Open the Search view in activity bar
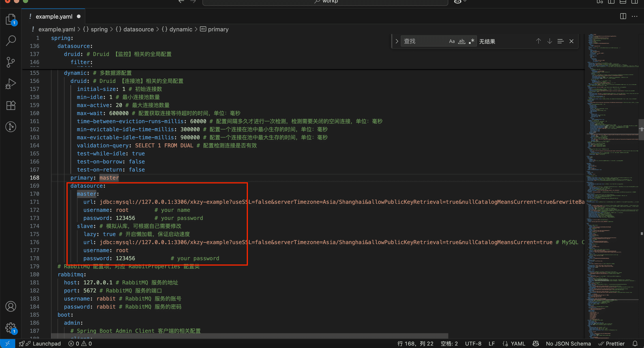 (x=11, y=41)
